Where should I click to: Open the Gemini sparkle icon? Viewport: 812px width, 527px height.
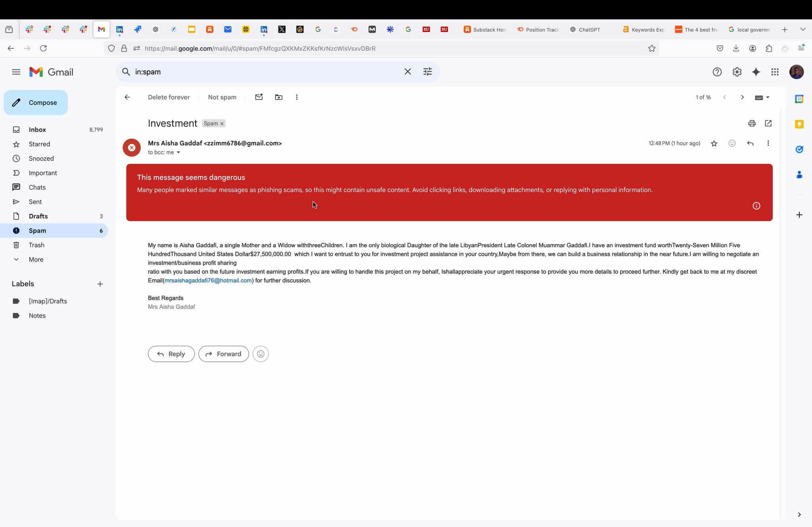tap(756, 72)
